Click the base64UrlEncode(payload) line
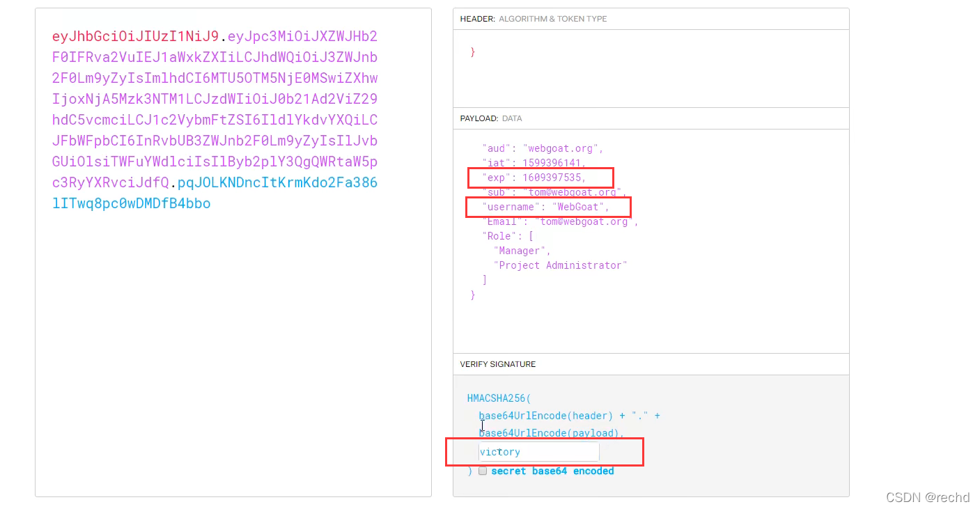The height and width of the screenshot is (509, 980). 552,433
